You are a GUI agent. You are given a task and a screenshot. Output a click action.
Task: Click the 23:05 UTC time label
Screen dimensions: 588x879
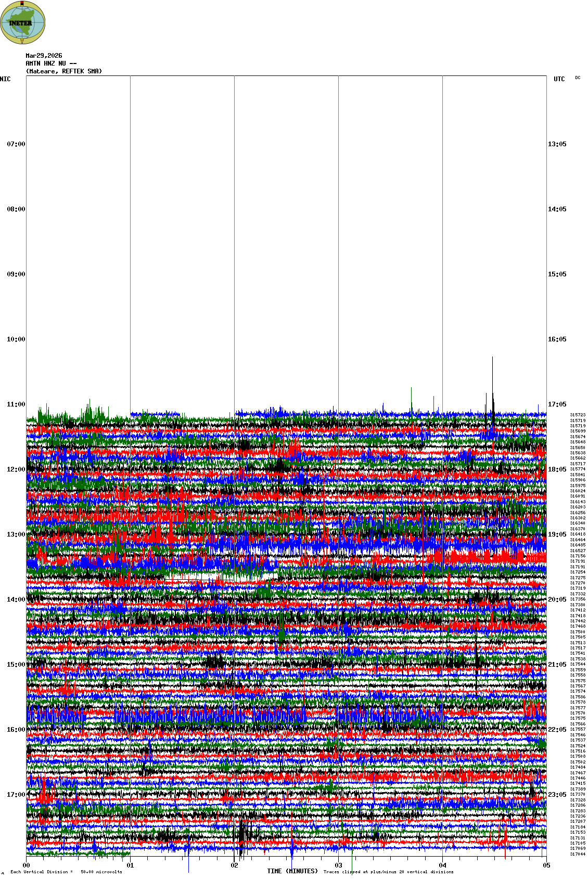pos(557,795)
